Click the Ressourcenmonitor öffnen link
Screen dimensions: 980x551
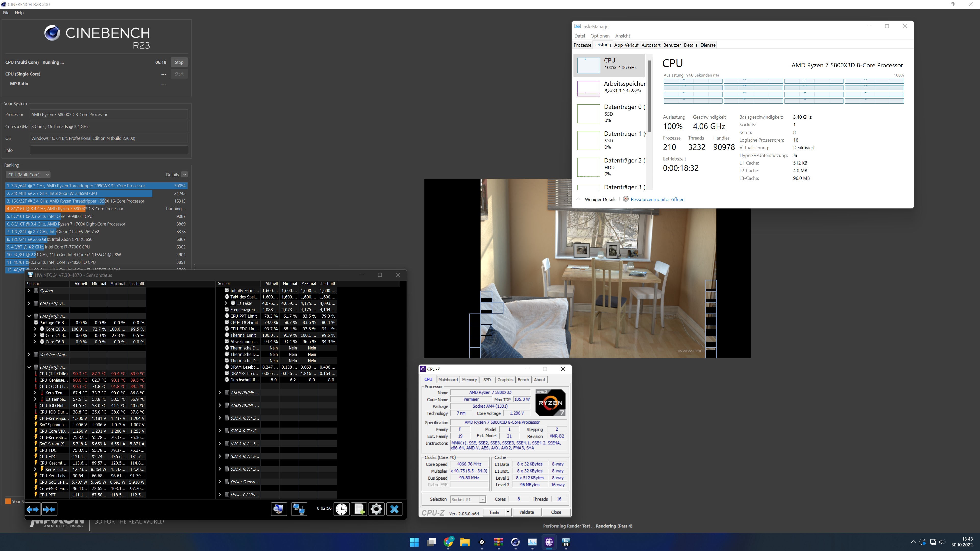[657, 199]
